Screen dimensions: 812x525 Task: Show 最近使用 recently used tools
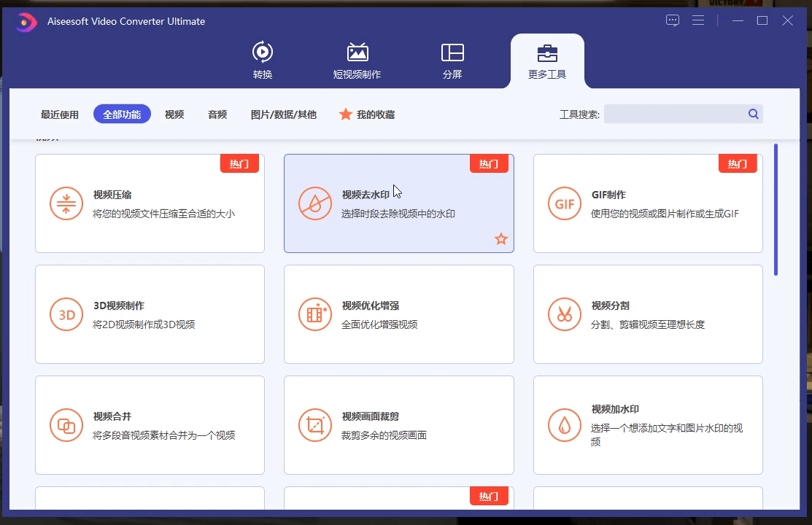(x=60, y=114)
